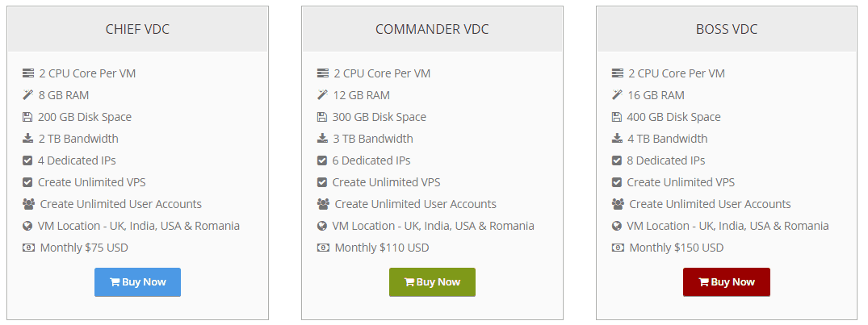This screenshot has height=325, width=868.
Task: Click magic wand icon next to 12 GB RAM
Action: pyautogui.click(x=322, y=95)
